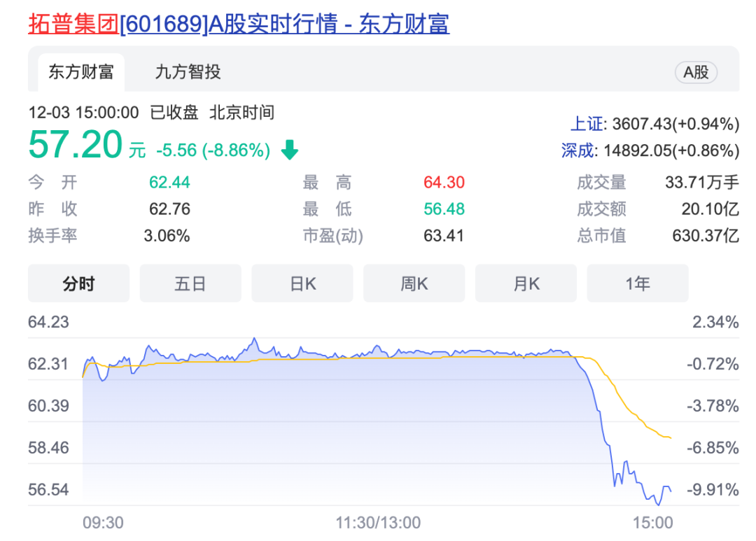Click the change value -5.56 (-8.86%)
The image size is (756, 541).
213,150
